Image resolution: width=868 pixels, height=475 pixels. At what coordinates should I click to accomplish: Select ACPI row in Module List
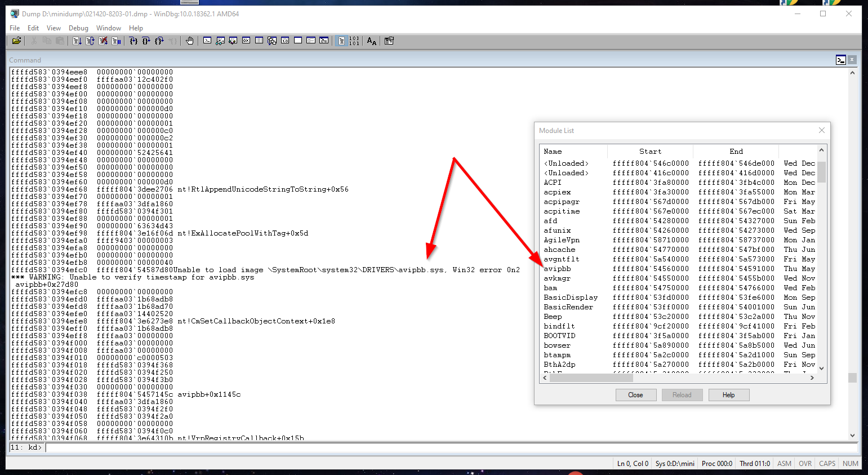pyautogui.click(x=679, y=183)
